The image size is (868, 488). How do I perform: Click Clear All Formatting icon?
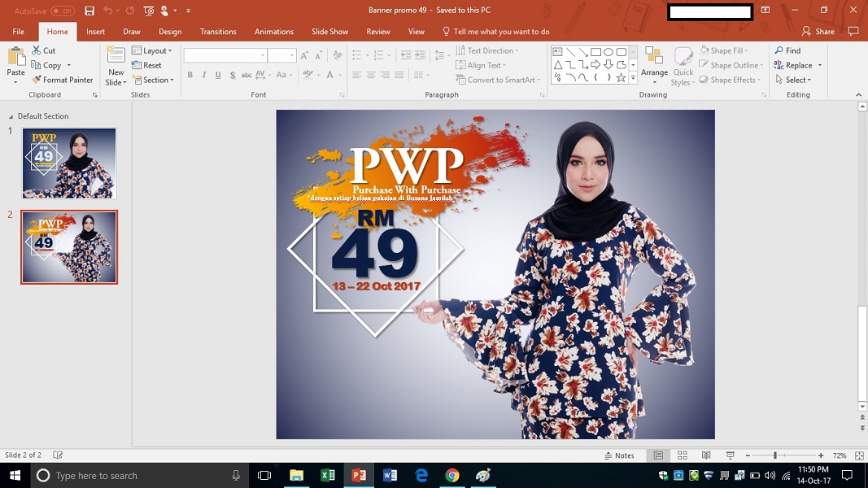coord(337,56)
